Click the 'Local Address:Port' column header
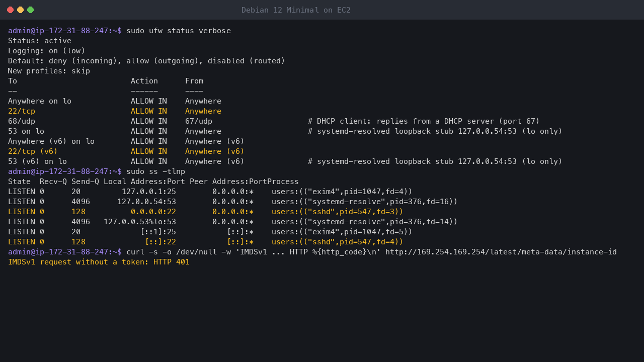The height and width of the screenshot is (362, 644). point(144,182)
